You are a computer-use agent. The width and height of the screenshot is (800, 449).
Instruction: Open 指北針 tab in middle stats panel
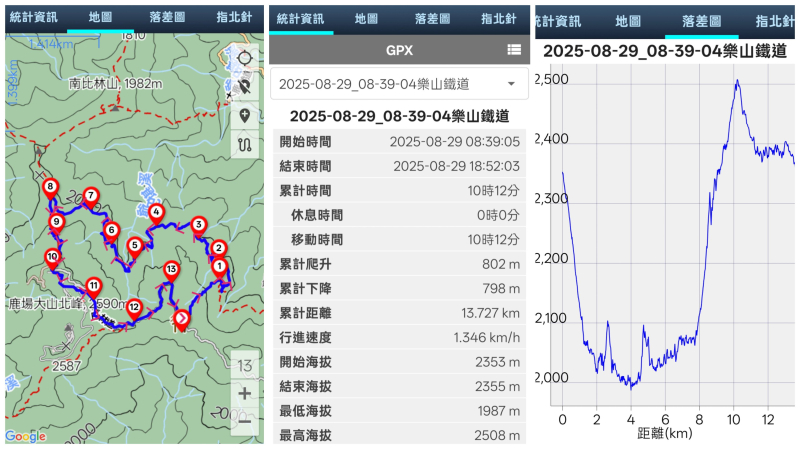[x=499, y=19]
